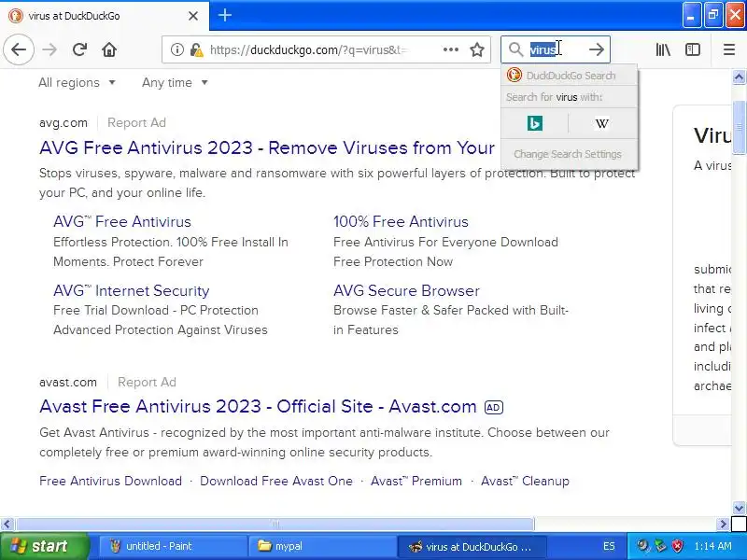Click the ES language indicator
Screen dimensions: 747x560
tap(609, 546)
